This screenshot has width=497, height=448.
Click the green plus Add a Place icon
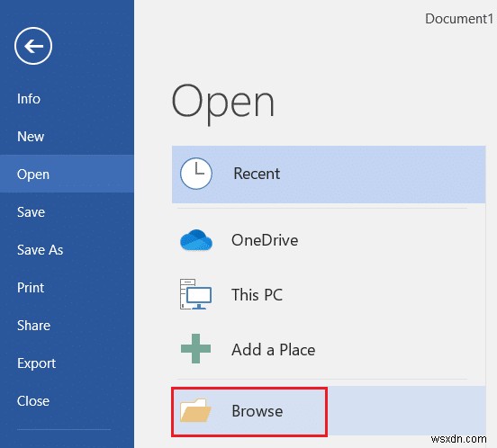pos(195,348)
